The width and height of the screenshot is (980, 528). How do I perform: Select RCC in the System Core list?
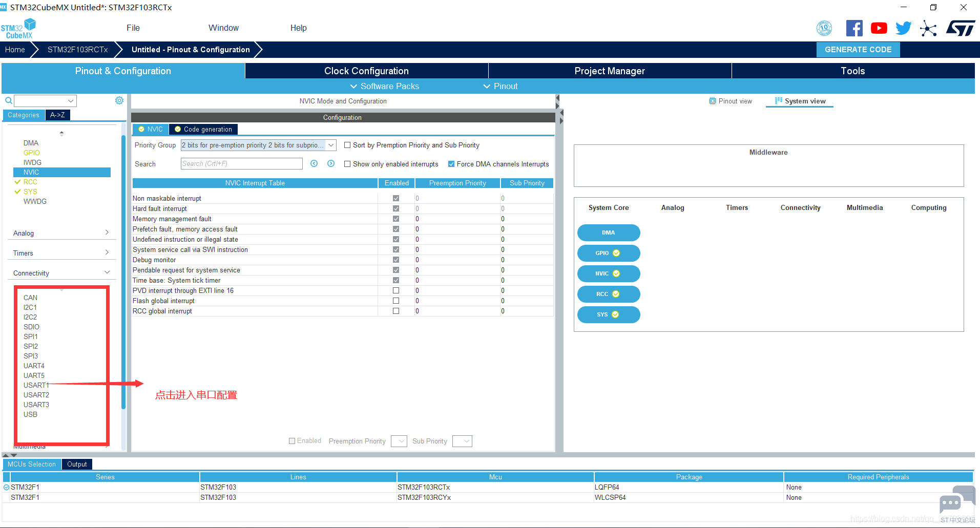click(30, 182)
